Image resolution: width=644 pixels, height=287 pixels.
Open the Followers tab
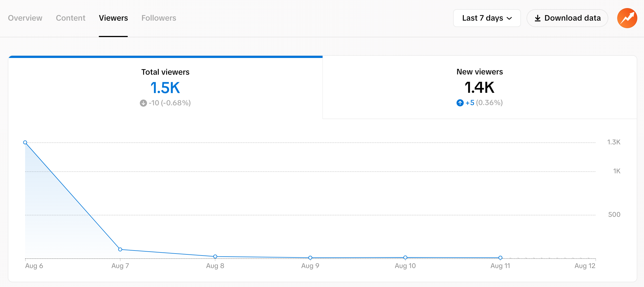(158, 18)
